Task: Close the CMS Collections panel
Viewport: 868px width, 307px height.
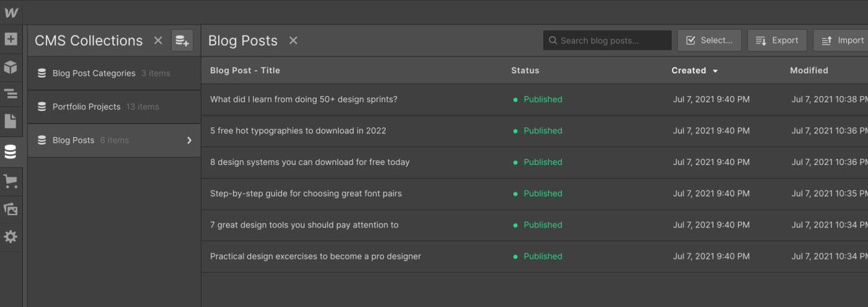Action: tap(158, 40)
